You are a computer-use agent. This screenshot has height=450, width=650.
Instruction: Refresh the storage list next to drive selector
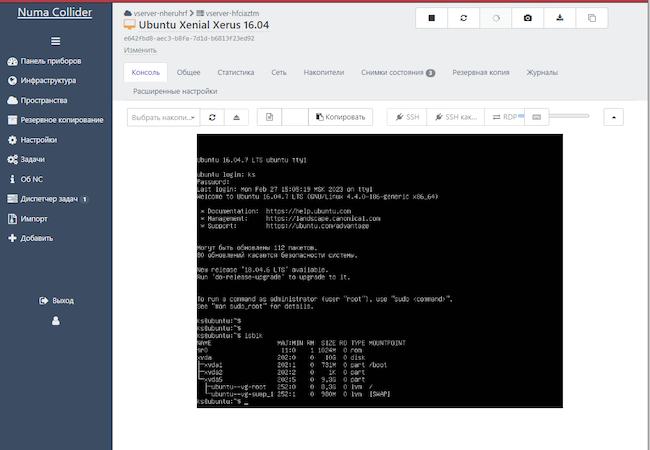click(212, 117)
